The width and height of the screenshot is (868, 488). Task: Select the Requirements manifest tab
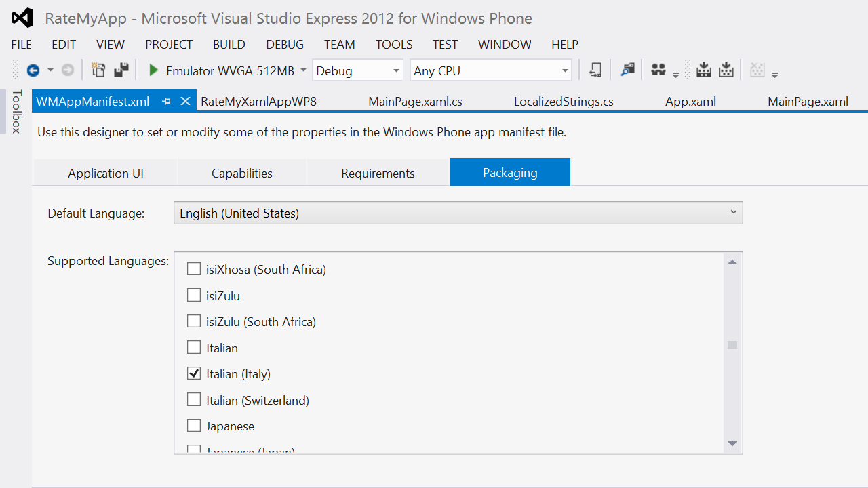378,173
